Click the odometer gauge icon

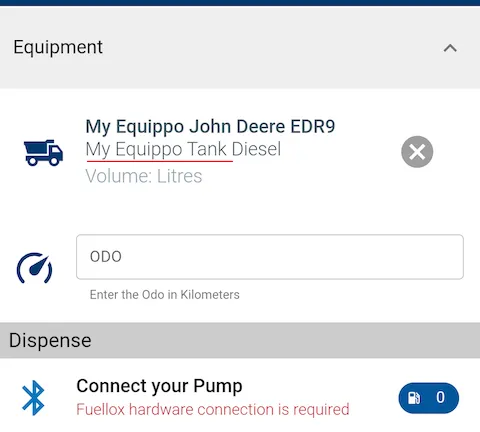point(34,268)
